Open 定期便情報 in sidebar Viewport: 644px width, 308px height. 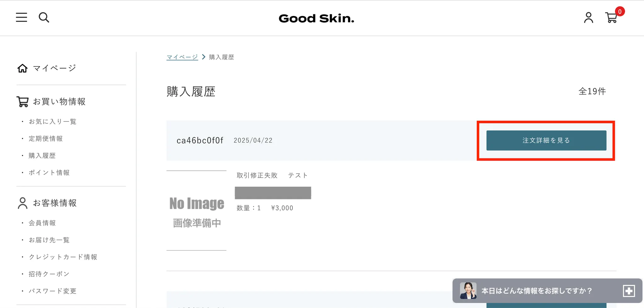(46, 139)
